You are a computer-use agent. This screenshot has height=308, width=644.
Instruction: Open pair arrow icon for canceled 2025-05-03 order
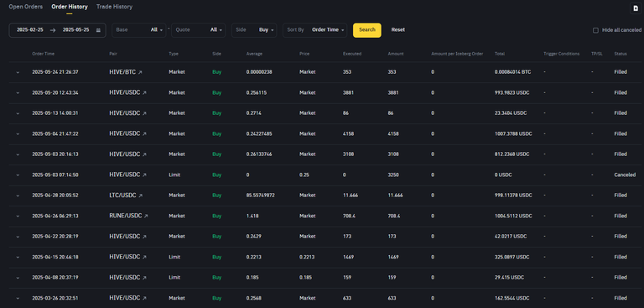(x=144, y=175)
